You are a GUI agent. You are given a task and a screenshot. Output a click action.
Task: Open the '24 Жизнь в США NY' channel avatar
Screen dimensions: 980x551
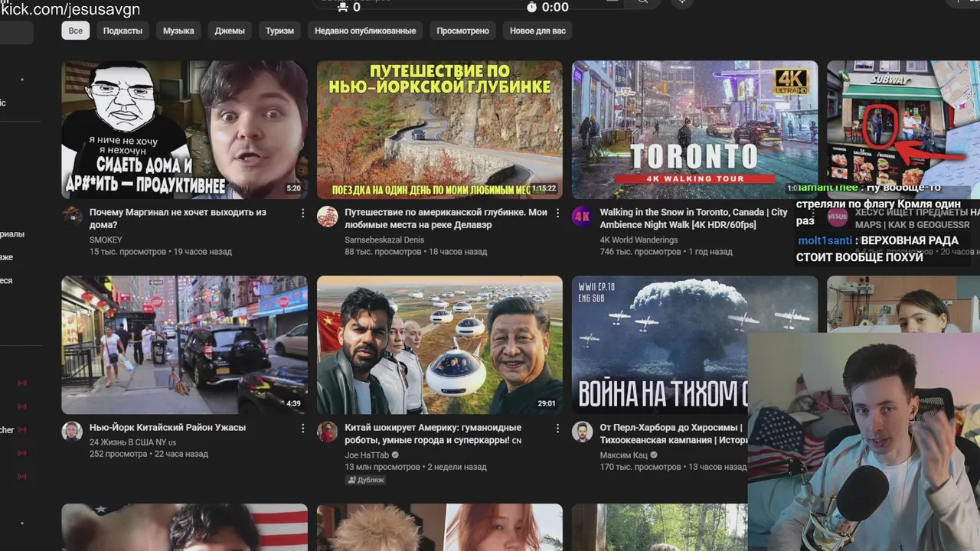tap(72, 431)
